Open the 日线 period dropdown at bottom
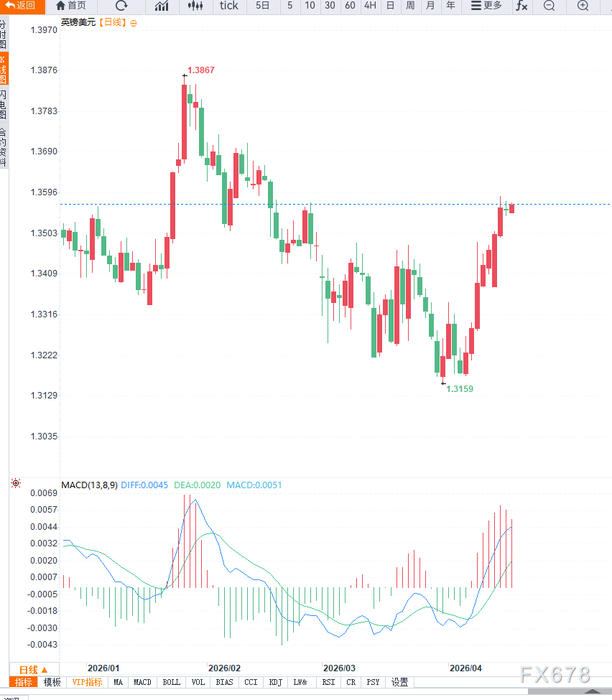 coord(34,670)
